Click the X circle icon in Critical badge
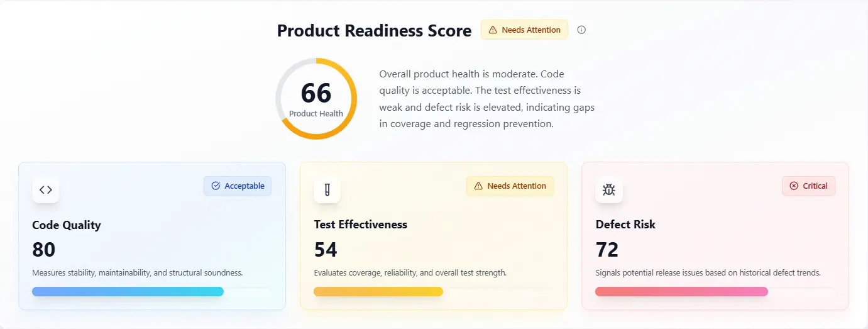Screen dimensions: 868x329 (x=794, y=186)
